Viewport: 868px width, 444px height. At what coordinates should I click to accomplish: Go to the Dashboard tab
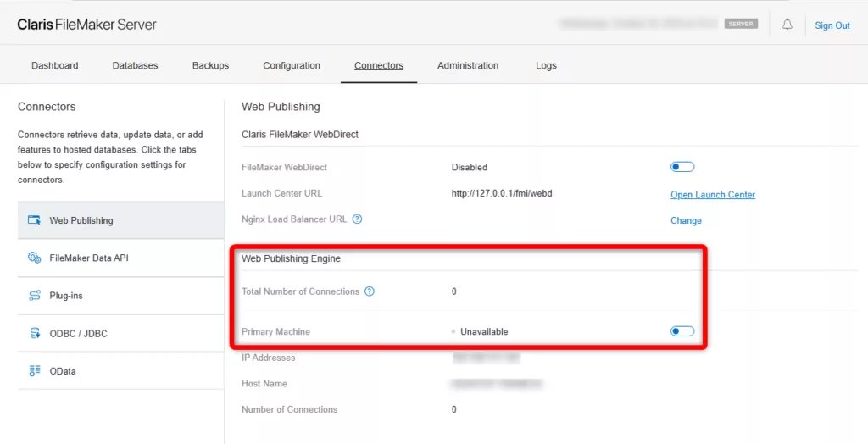[55, 65]
